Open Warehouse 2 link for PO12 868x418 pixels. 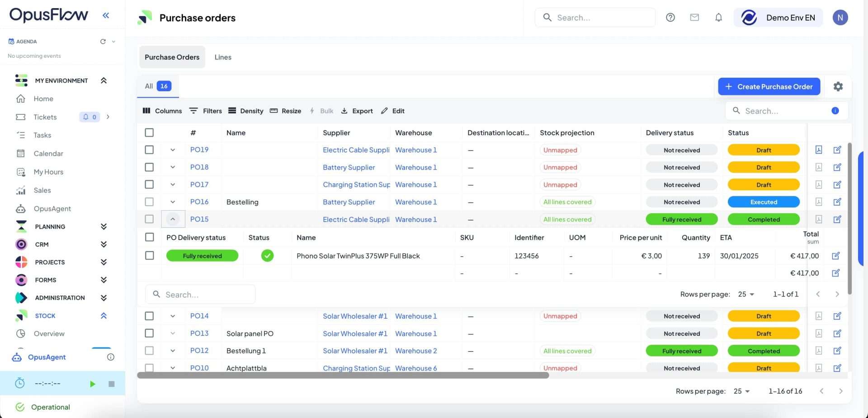click(x=416, y=351)
